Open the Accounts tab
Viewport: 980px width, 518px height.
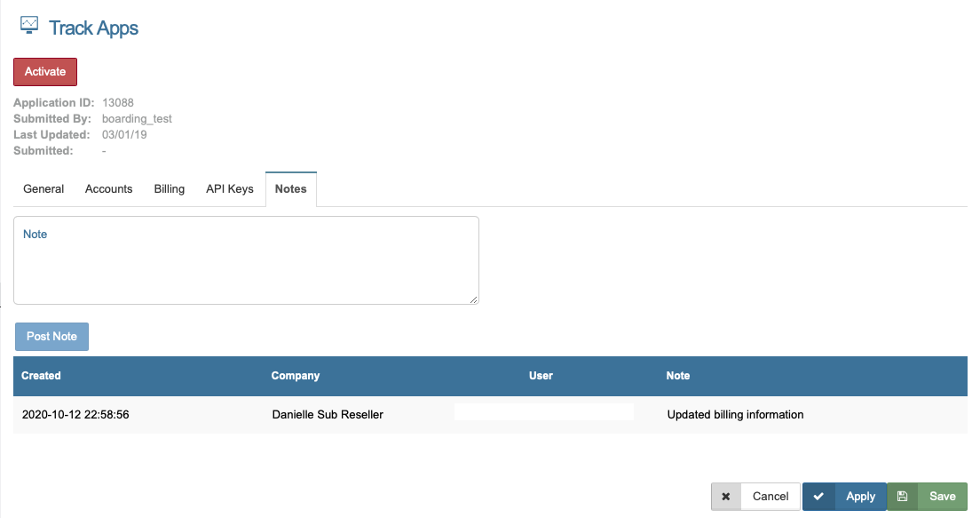(x=108, y=189)
